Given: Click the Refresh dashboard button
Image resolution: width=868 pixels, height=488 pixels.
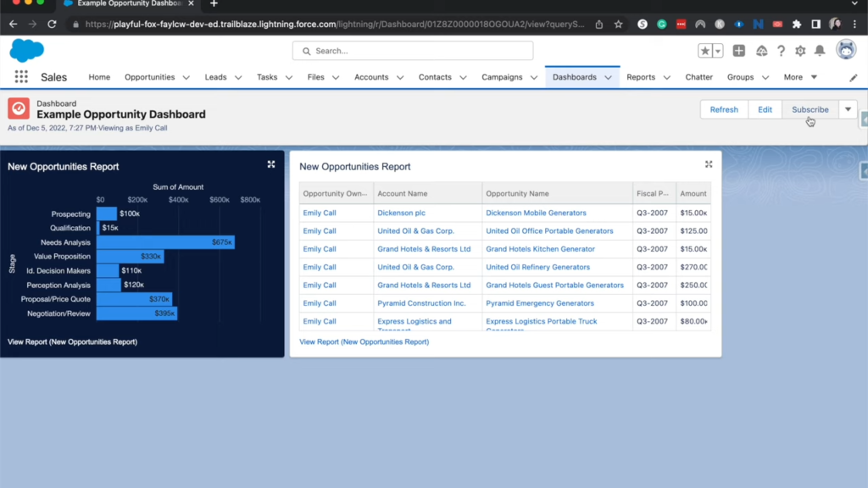Looking at the screenshot, I should point(724,108).
